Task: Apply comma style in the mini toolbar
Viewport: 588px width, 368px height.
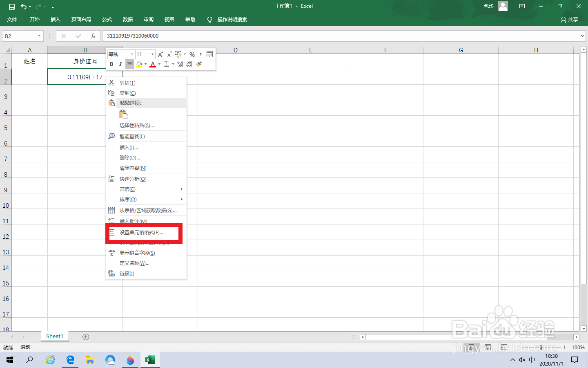Action: point(200,54)
